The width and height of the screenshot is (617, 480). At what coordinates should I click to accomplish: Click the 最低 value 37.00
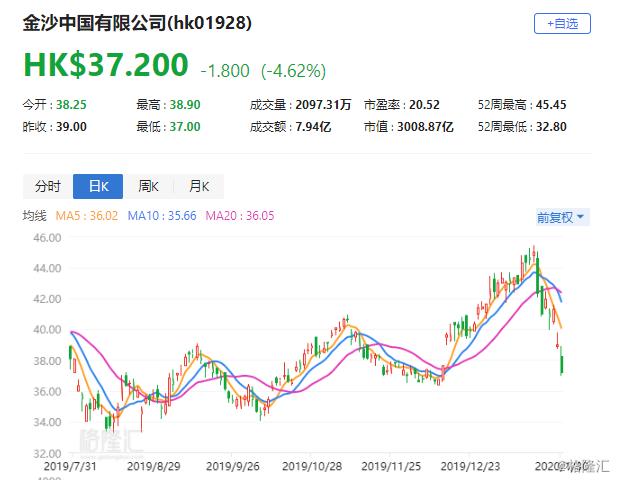tap(185, 127)
